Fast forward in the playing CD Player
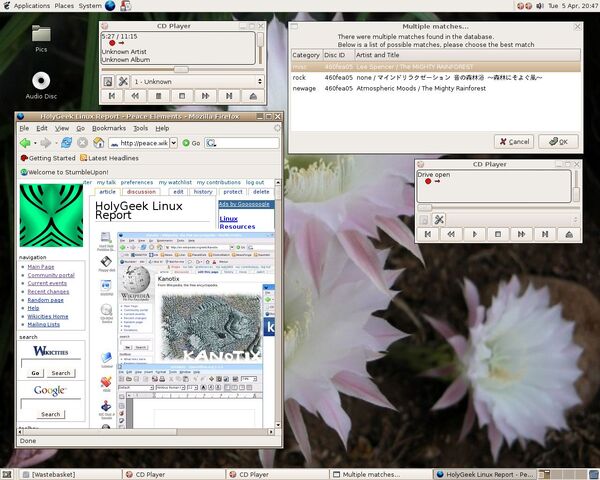Viewport: 600px width, 480px height. [205, 96]
